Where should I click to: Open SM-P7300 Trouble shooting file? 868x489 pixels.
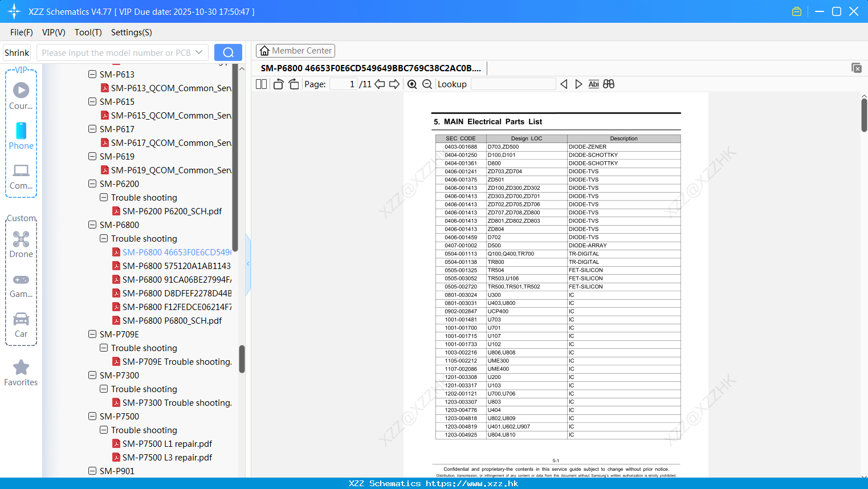(x=177, y=402)
